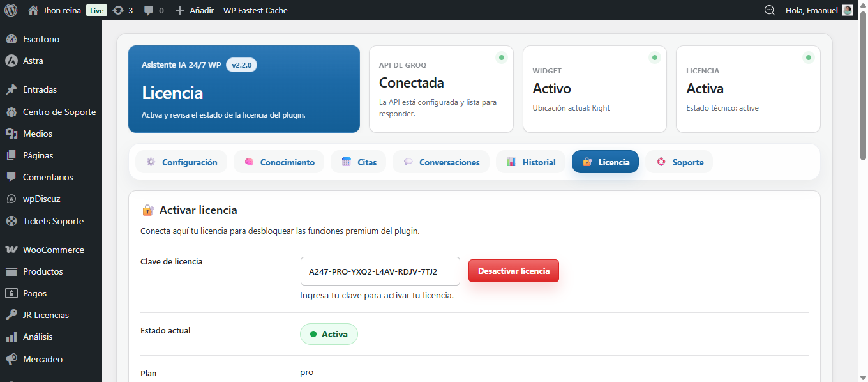The image size is (868, 382).
Task: Click the home icon next to Jhon reina
Action: (x=33, y=10)
